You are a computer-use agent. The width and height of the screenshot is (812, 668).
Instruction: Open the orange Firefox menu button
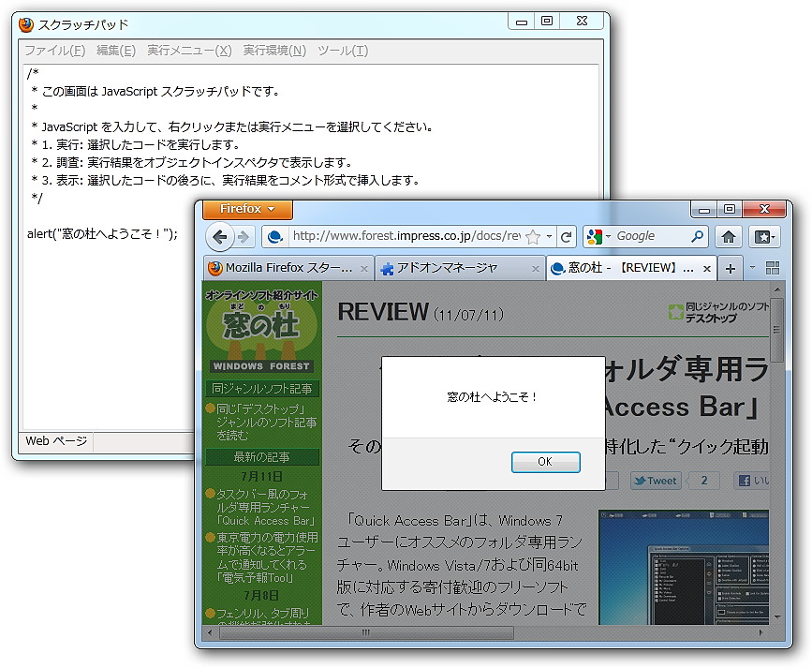(x=245, y=210)
